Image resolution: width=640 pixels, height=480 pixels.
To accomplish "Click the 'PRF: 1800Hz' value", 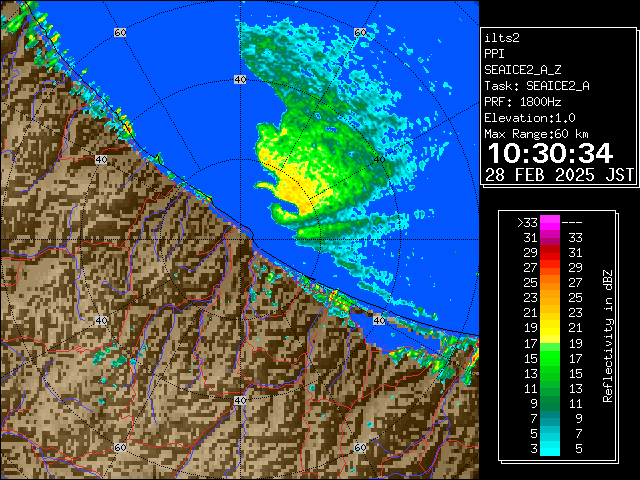I will point(523,102).
